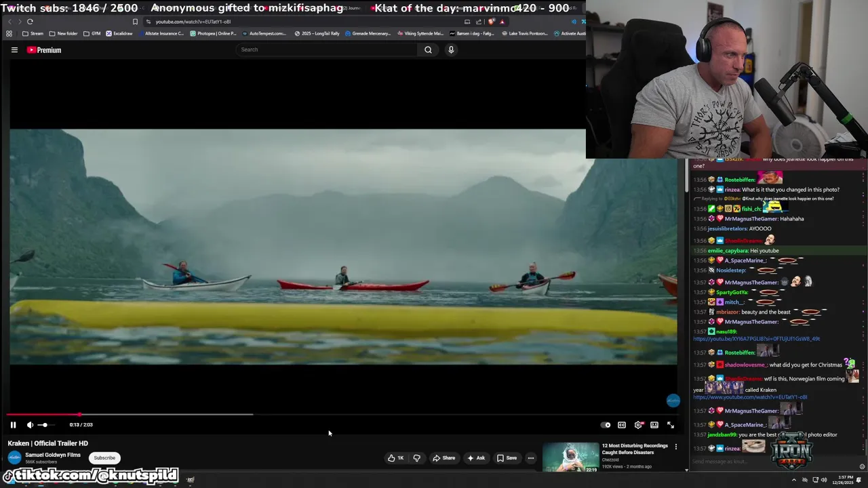Open the Lake Travis Pontoon bookmark
This screenshot has height=488, width=868.
pos(524,33)
